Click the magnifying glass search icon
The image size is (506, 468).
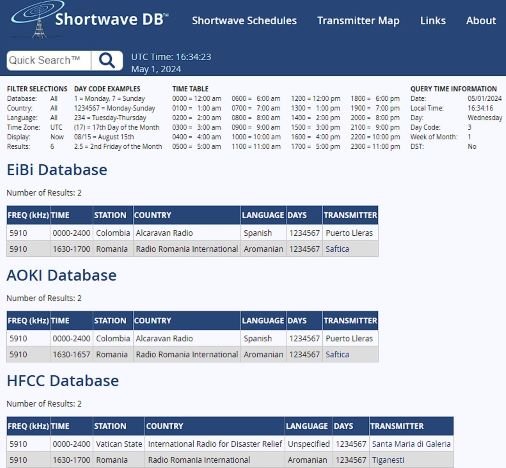point(107,61)
